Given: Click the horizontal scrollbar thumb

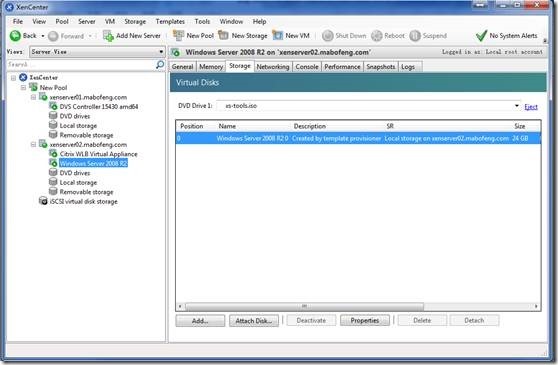Looking at the screenshot, I should coord(304,306).
